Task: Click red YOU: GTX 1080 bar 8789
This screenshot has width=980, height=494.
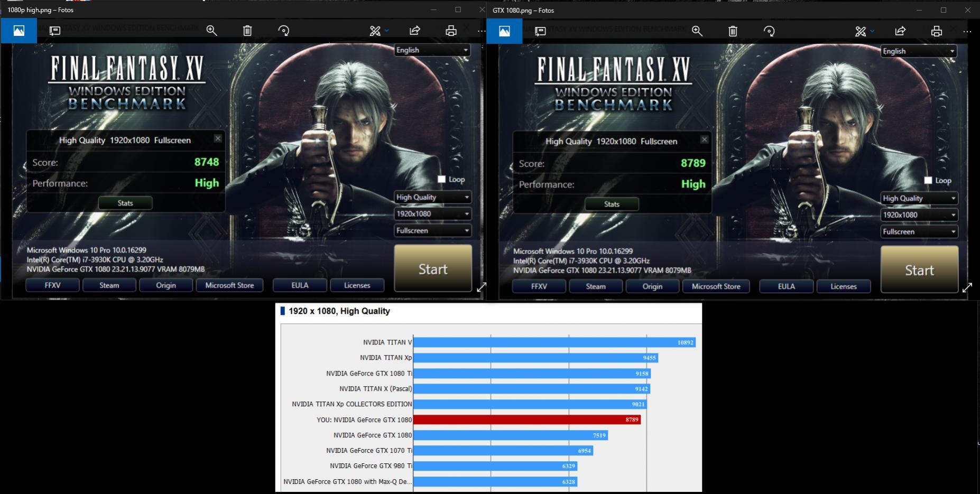Action: click(527, 420)
